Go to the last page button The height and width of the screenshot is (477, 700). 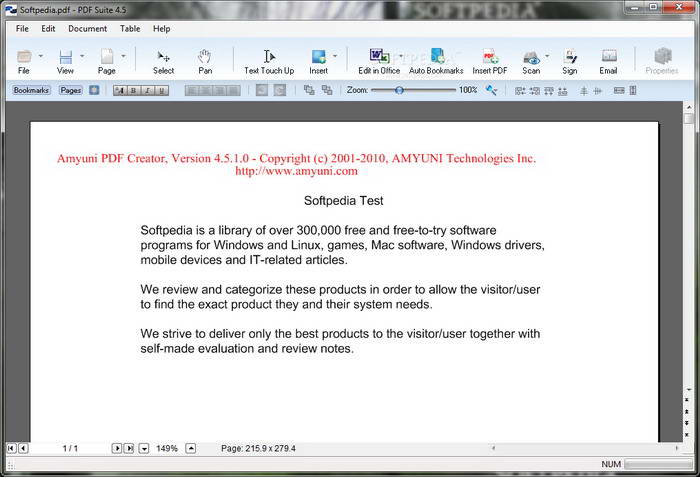[129, 448]
